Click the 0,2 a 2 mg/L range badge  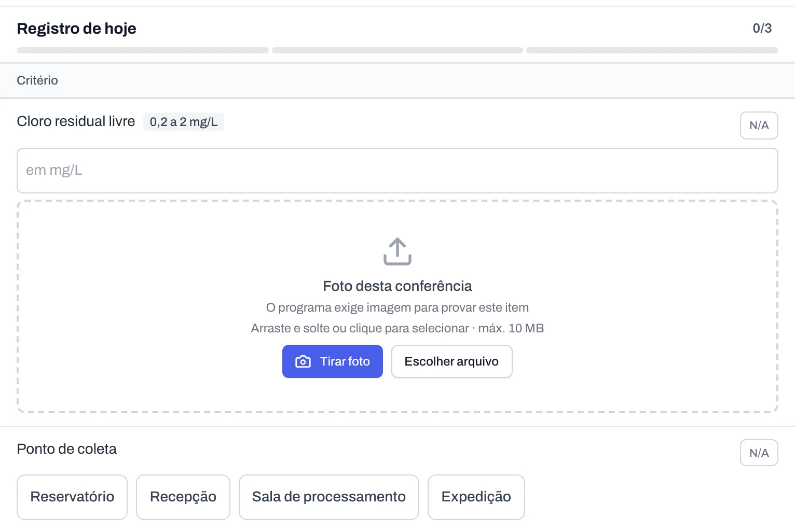point(184,122)
